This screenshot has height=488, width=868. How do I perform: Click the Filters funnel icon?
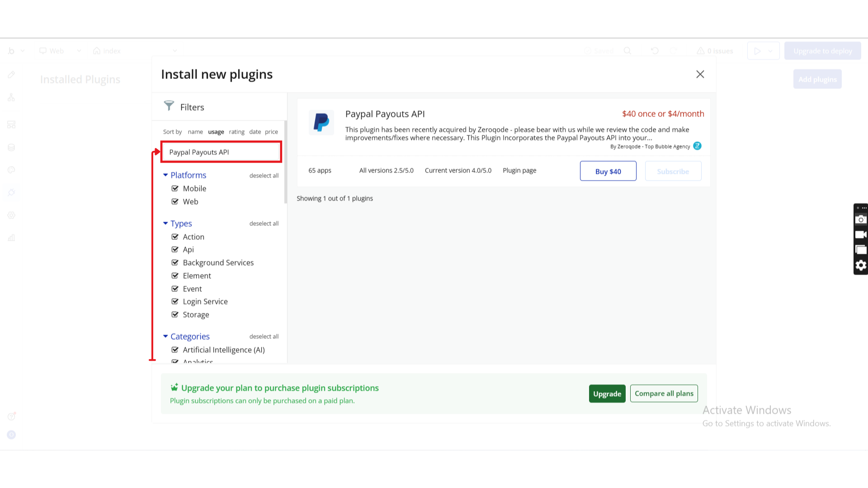[x=169, y=106]
